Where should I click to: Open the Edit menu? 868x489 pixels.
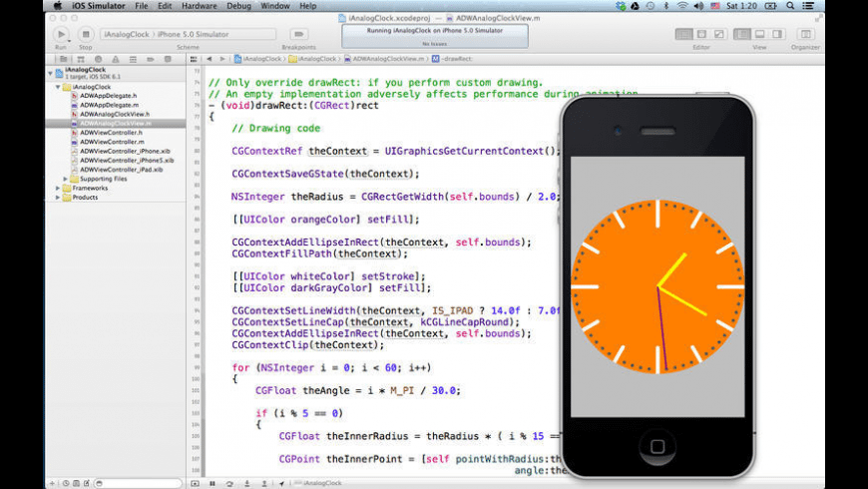pyautogui.click(x=165, y=6)
